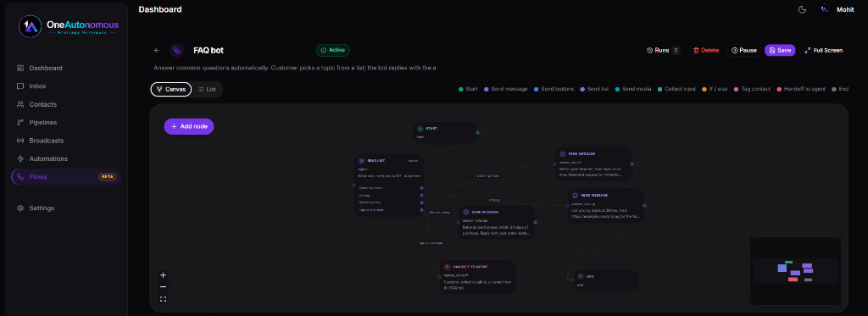Select the START node icon
The width and height of the screenshot is (868, 316).
click(420, 129)
